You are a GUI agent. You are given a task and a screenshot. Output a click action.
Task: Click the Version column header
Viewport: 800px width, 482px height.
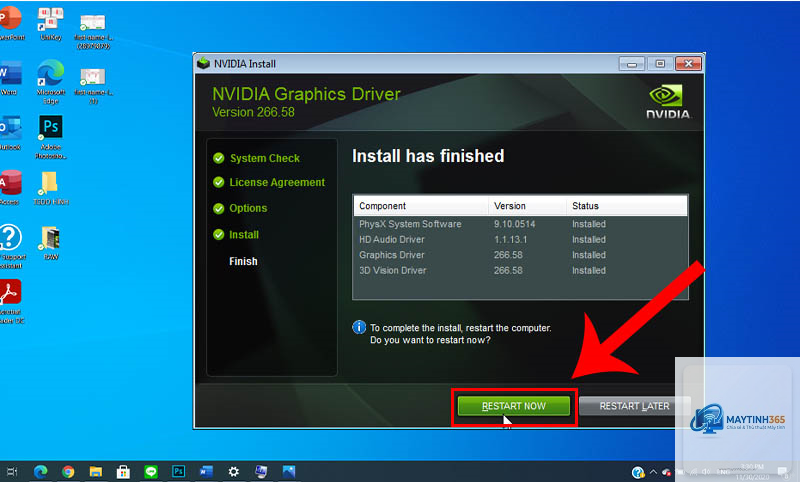(x=527, y=206)
